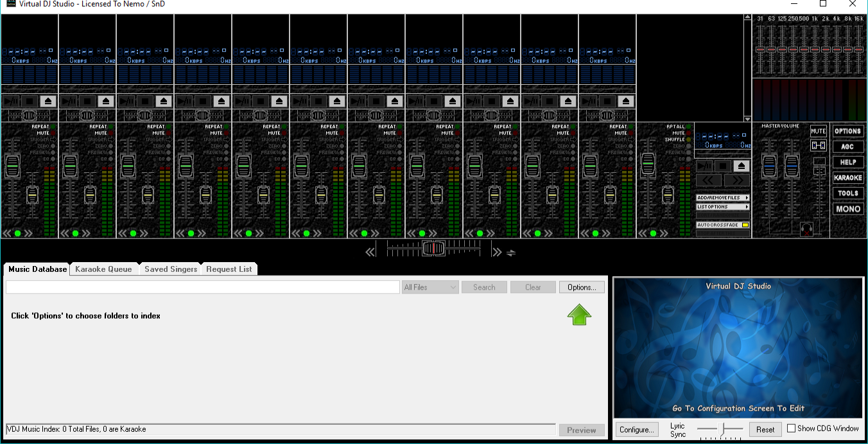Switch to the Request List tab
The width and height of the screenshot is (868, 444).
click(x=229, y=269)
